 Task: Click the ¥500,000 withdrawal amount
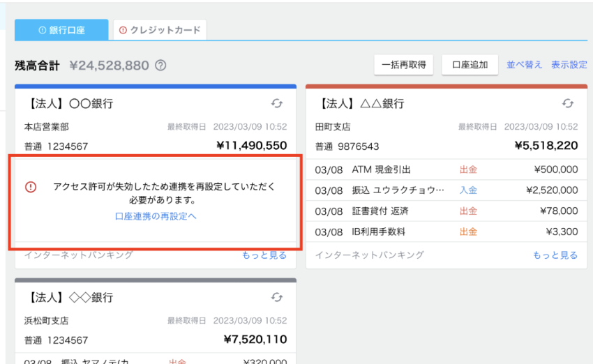coord(556,169)
